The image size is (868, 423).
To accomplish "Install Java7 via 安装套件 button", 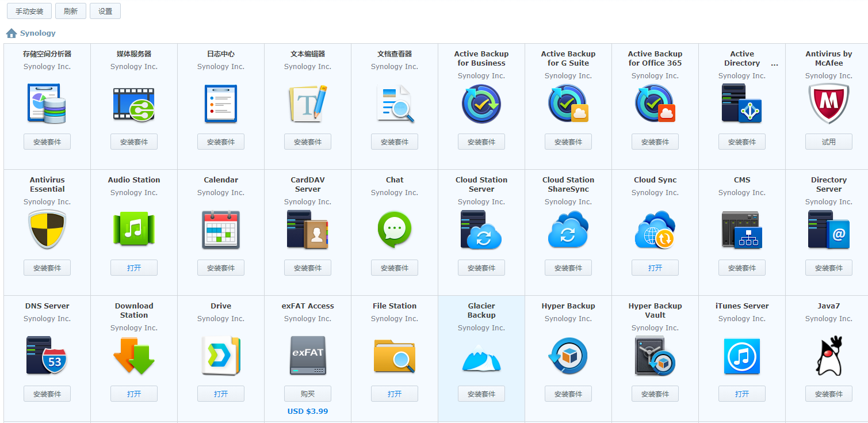I will pos(829,394).
